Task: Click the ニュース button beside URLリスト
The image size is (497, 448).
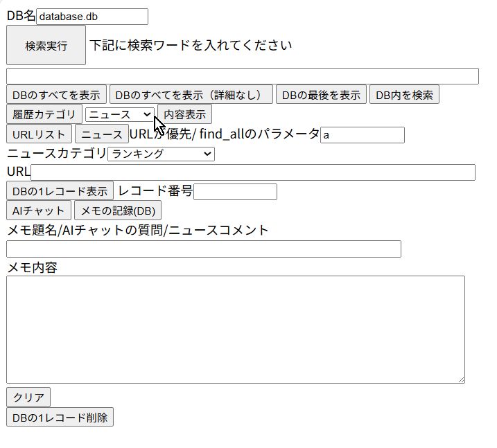Action: click(101, 134)
